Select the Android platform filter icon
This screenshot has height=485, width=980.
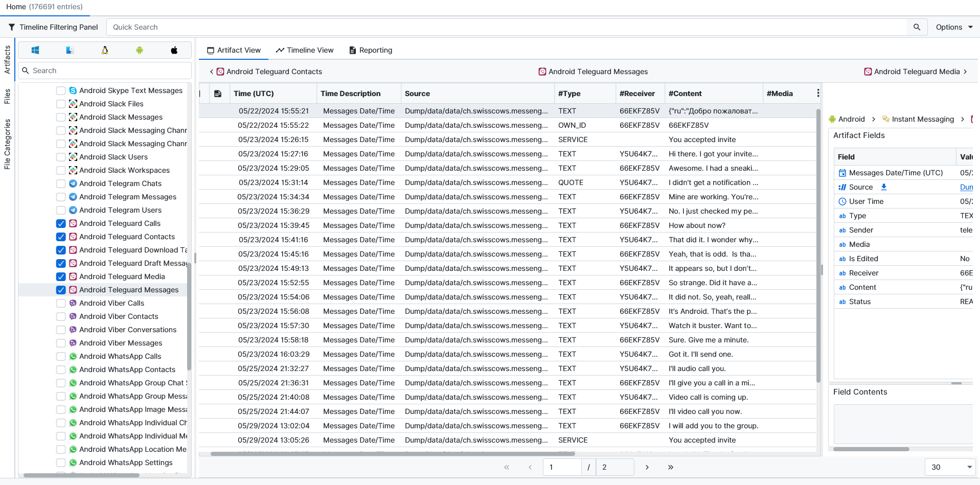coord(140,50)
